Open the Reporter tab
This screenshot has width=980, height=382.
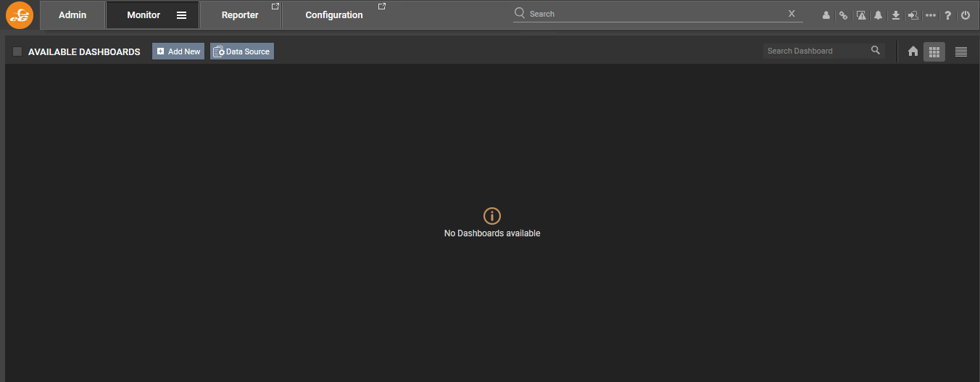[x=240, y=15]
